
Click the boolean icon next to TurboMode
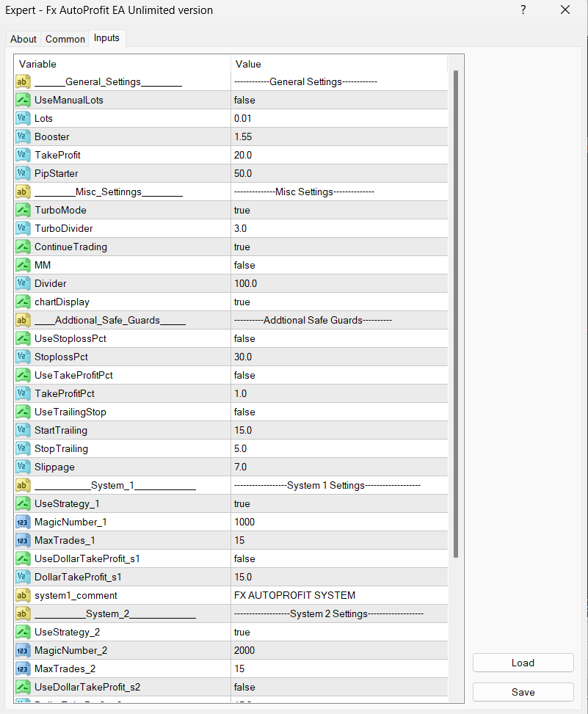(x=23, y=210)
